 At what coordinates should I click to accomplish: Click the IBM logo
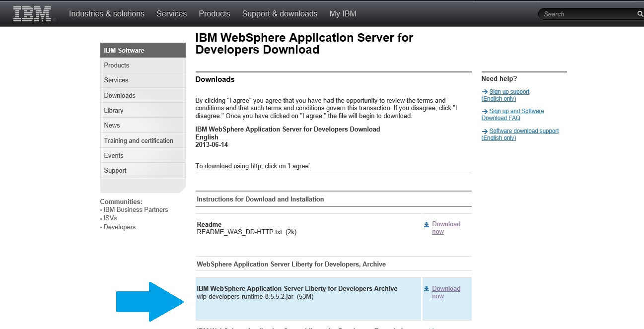coord(32,14)
